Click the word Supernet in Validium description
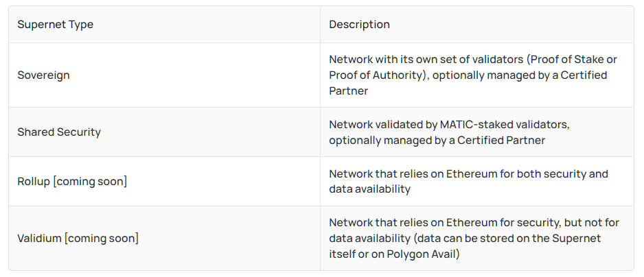Screen dimensions: 644x277 pyautogui.click(x=576, y=239)
